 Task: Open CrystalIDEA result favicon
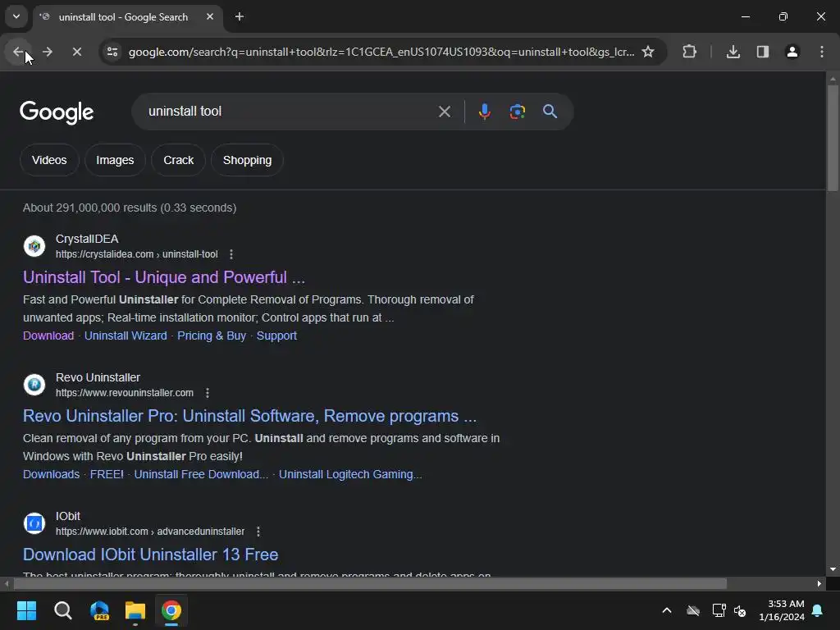pyautogui.click(x=34, y=246)
